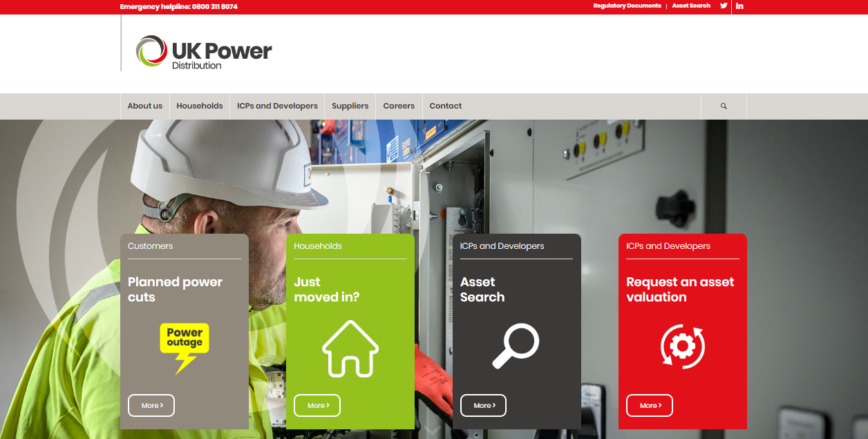Image resolution: width=868 pixels, height=439 pixels.
Task: Expand the Suppliers navigation item
Action: tap(350, 106)
